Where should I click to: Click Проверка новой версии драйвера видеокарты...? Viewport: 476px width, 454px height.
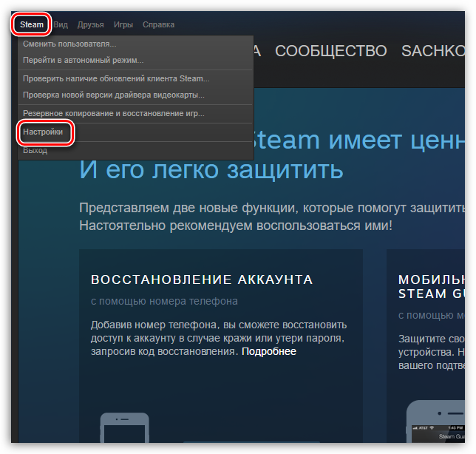113,95
